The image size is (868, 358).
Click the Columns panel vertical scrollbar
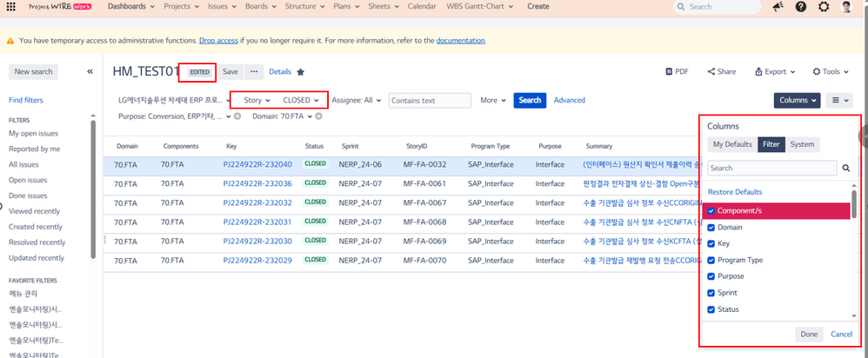click(x=854, y=204)
